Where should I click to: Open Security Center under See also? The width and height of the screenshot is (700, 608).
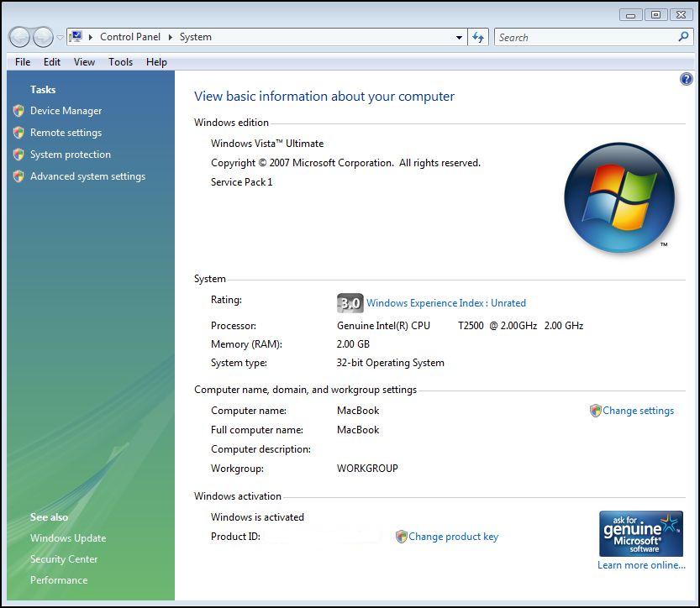[x=64, y=559]
